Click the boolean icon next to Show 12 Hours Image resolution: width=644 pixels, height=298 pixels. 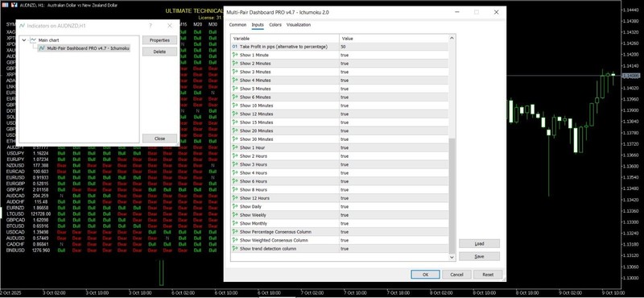(x=235, y=198)
